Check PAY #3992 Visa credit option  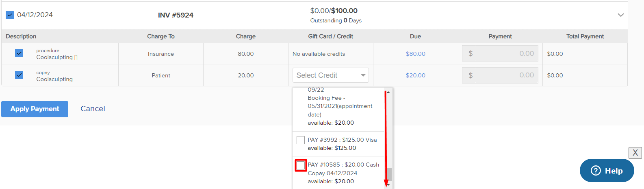[301, 140]
